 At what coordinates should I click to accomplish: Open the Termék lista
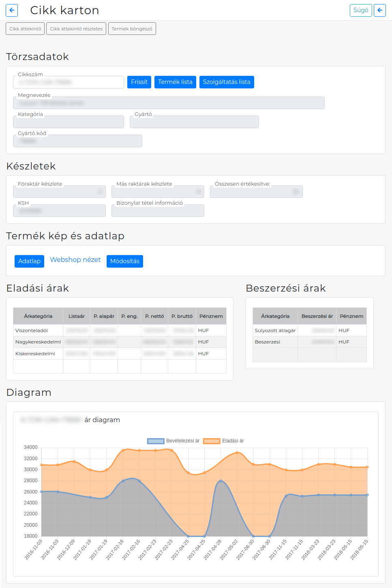point(175,82)
